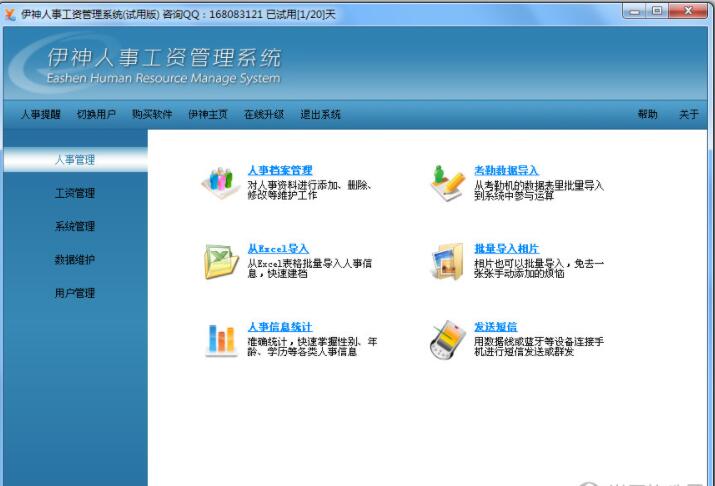Open the 批量导入相片 link
The width and height of the screenshot is (715, 486).
tap(507, 249)
